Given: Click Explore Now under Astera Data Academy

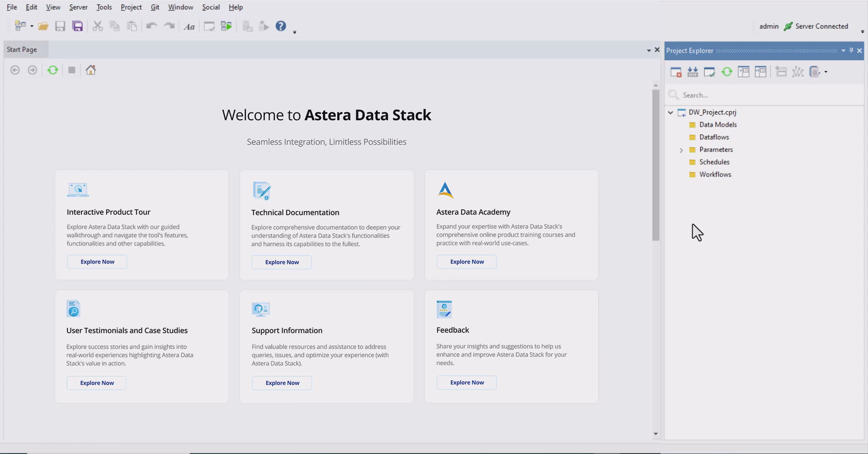Looking at the screenshot, I should (x=467, y=262).
